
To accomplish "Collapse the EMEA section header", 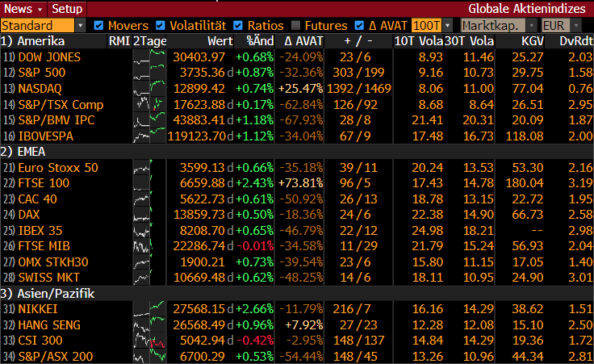I will (x=23, y=152).
